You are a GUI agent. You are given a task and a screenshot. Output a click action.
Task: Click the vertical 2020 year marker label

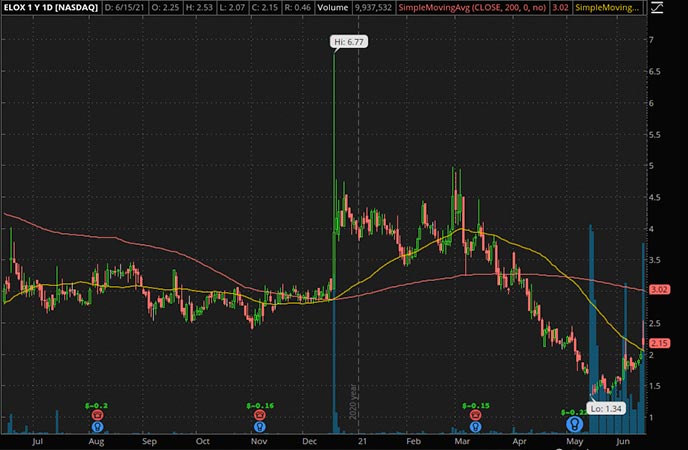(x=353, y=401)
